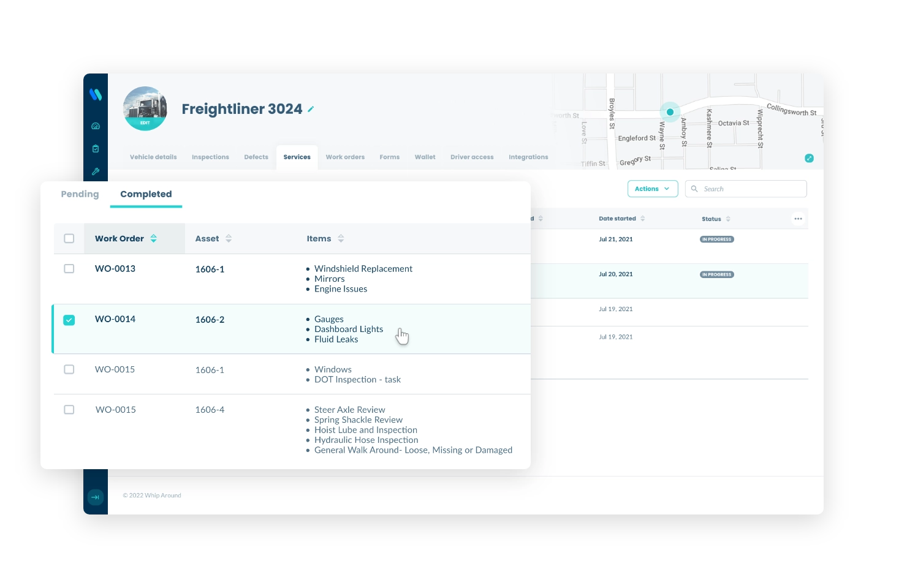This screenshot has width=907, height=588.
Task: Click the locate icon on the map
Action: [x=809, y=158]
